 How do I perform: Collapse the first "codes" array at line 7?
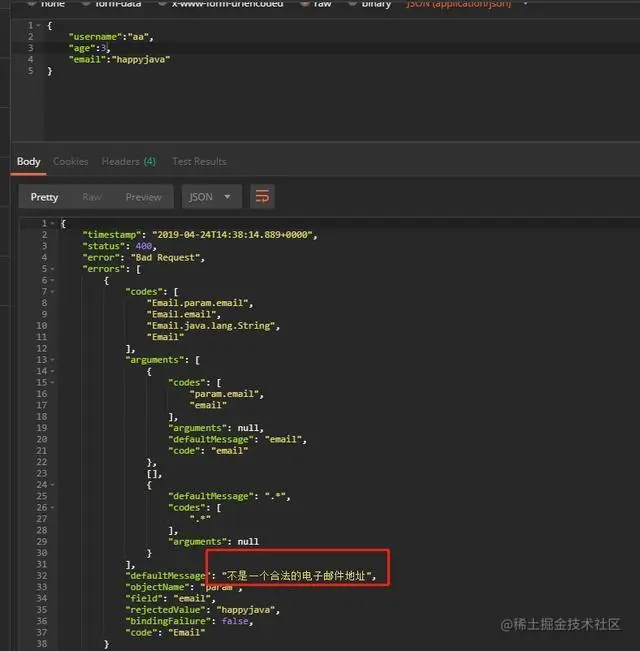click(53, 292)
